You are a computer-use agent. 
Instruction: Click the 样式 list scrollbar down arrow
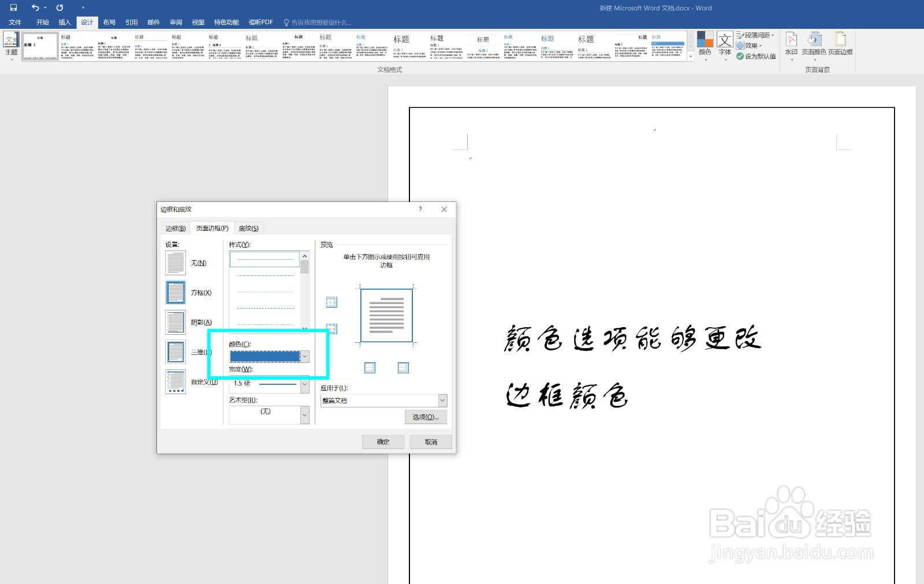(x=305, y=329)
